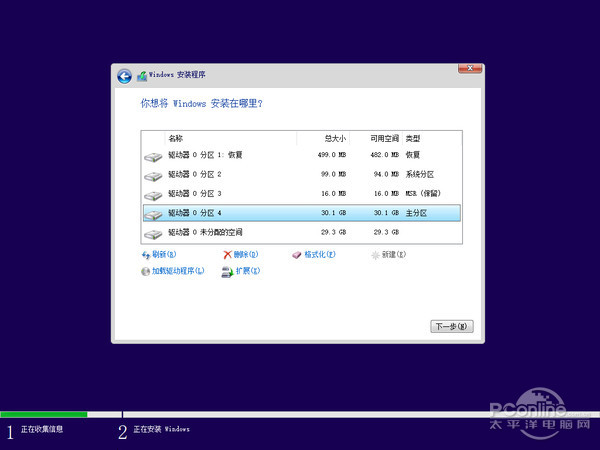The image size is (600, 450).
Task: Sort by the 名称 column header
Action: (231, 139)
